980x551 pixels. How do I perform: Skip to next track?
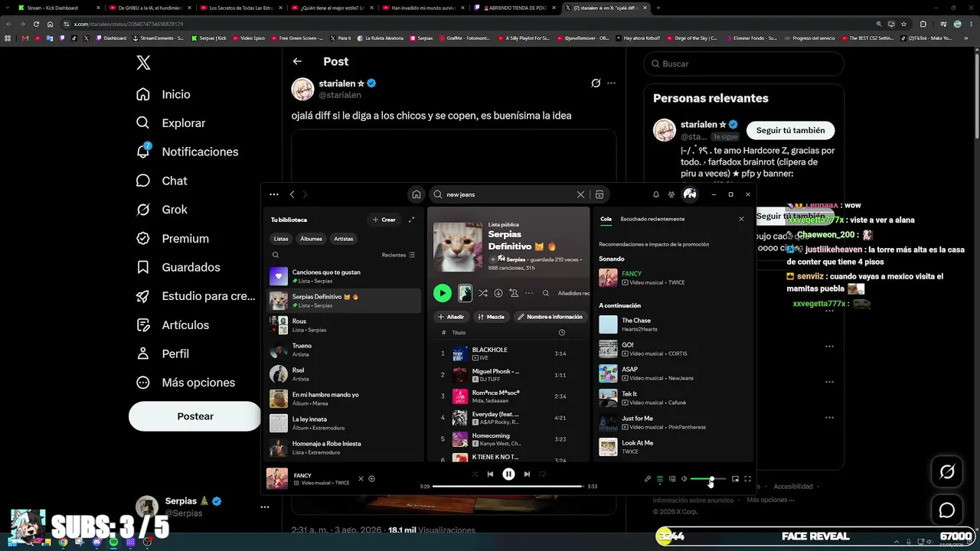[x=527, y=474]
